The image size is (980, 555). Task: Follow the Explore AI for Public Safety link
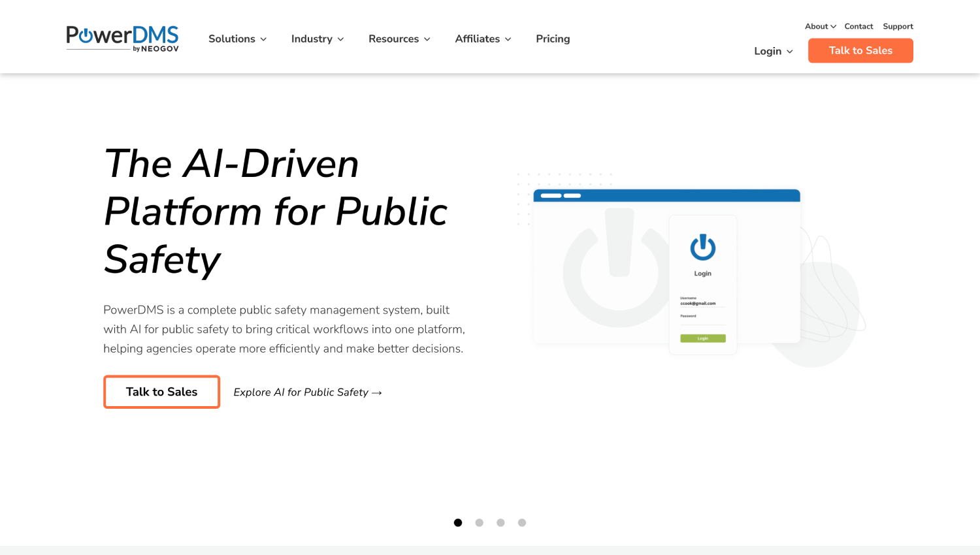click(x=308, y=392)
